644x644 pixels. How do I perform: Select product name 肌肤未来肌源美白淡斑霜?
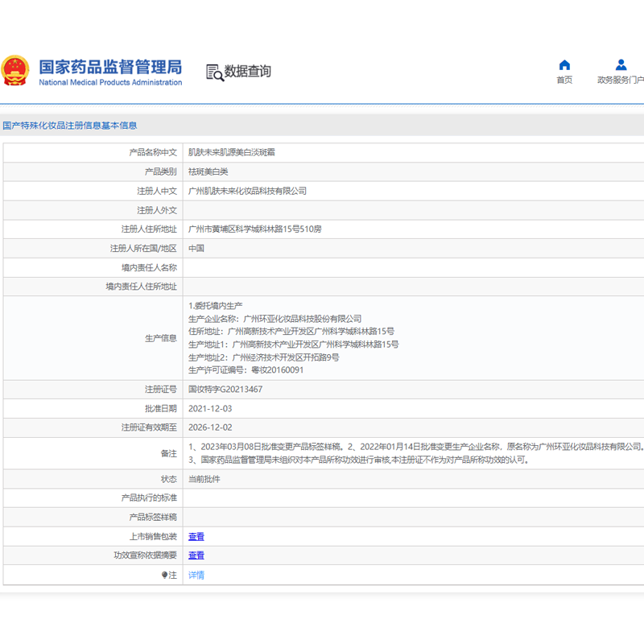(x=232, y=152)
